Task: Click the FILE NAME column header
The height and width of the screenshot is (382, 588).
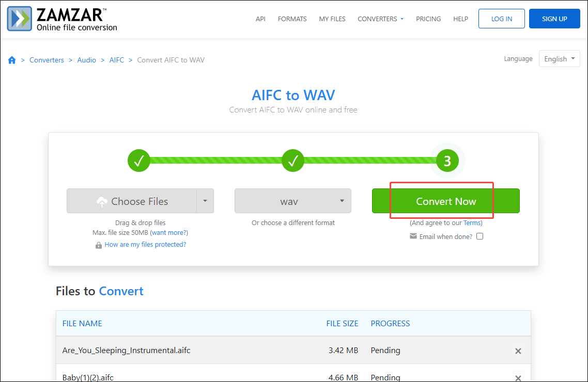Action: (x=82, y=324)
